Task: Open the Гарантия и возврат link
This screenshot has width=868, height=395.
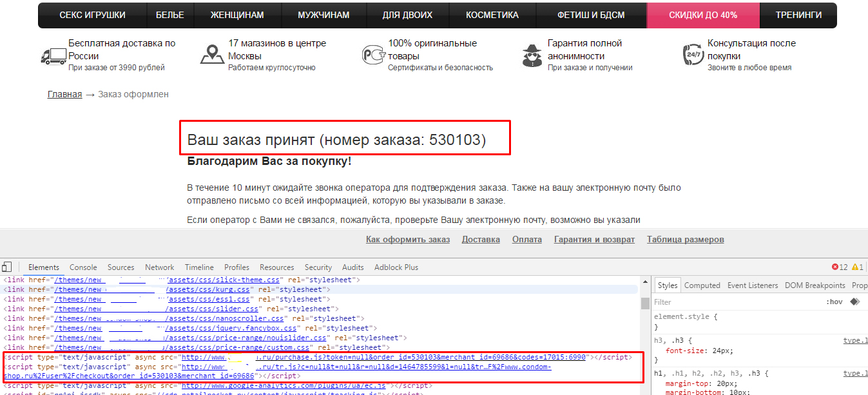Action: (594, 240)
